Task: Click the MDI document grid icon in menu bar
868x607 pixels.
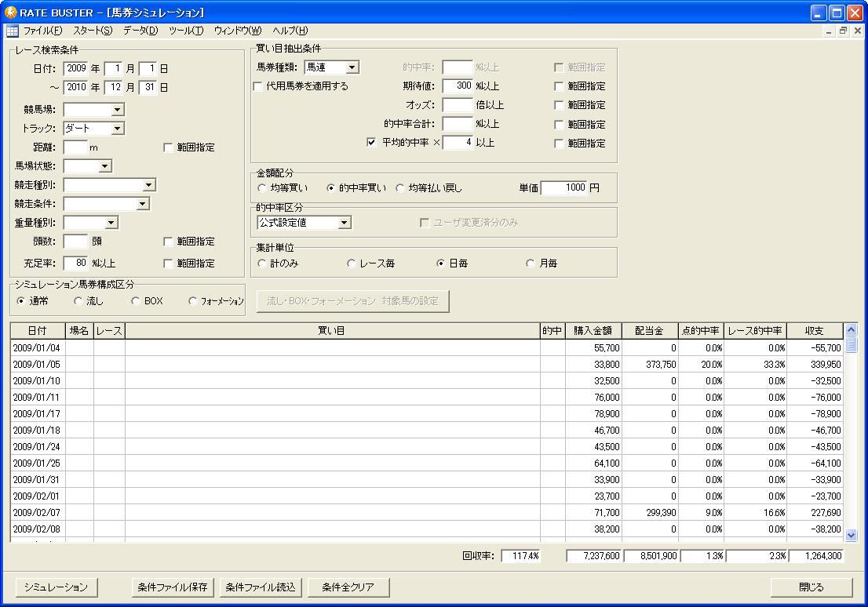Action: (12, 31)
